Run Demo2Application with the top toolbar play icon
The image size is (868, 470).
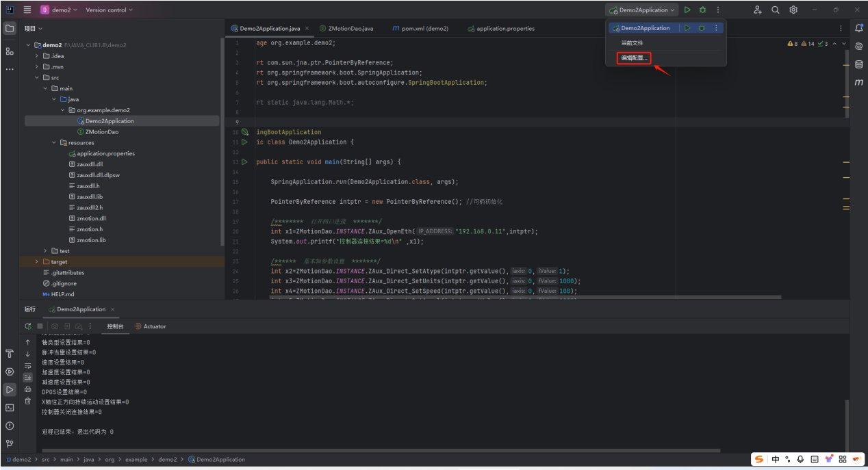[687, 10]
